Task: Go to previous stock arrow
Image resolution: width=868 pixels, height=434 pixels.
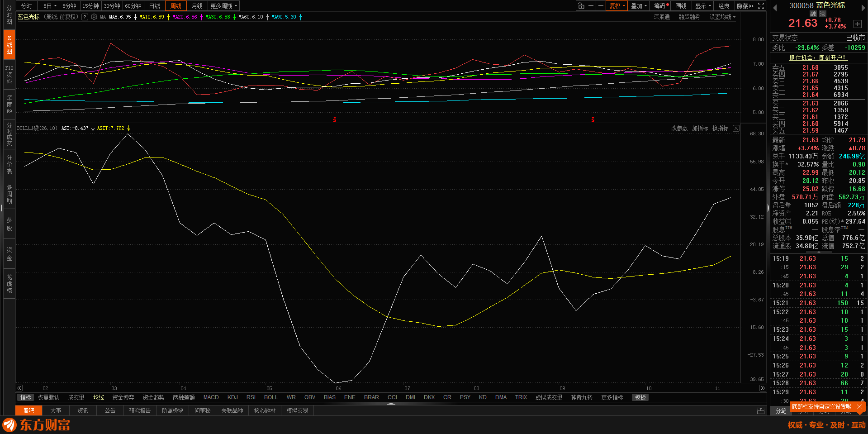Action: coord(775,8)
